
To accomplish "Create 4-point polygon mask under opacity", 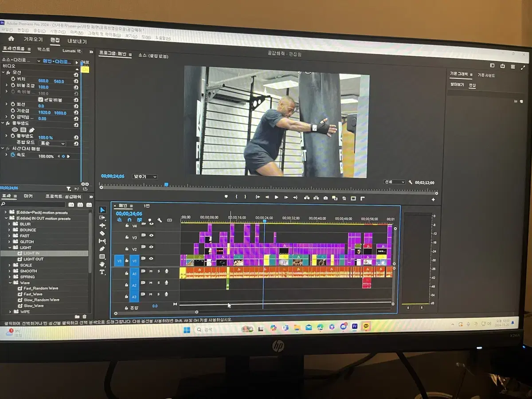I will pyautogui.click(x=23, y=129).
